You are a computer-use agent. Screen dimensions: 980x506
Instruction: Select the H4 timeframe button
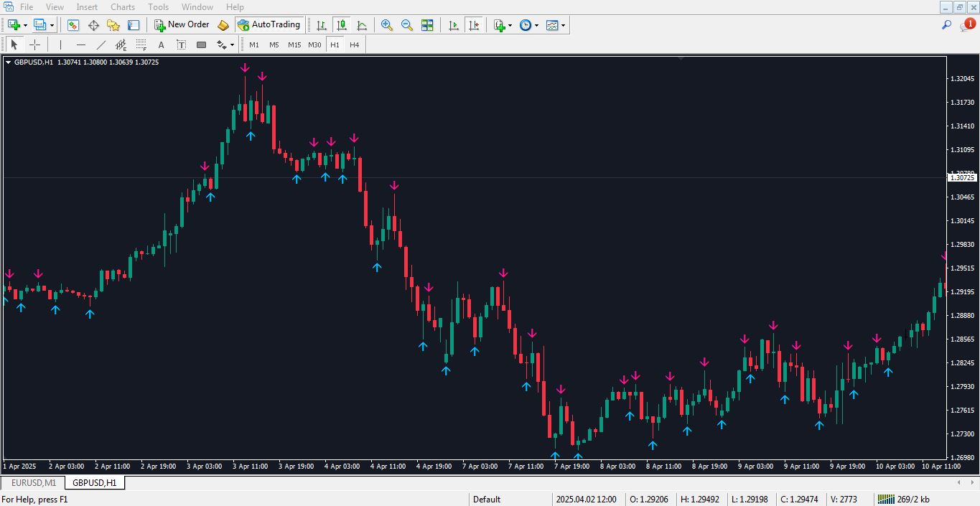tap(354, 44)
